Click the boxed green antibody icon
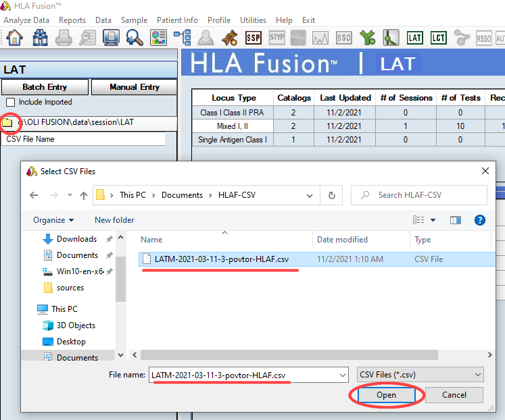 coord(391,38)
